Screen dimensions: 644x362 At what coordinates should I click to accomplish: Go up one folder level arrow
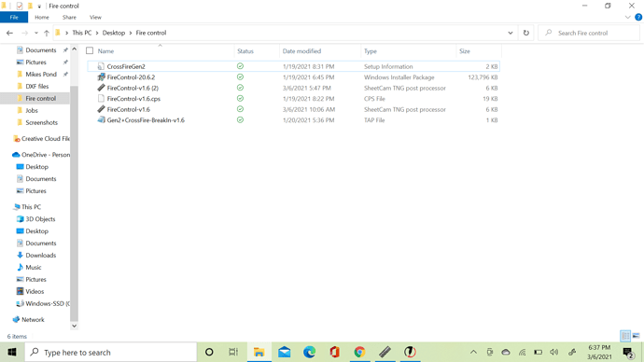coord(47,33)
